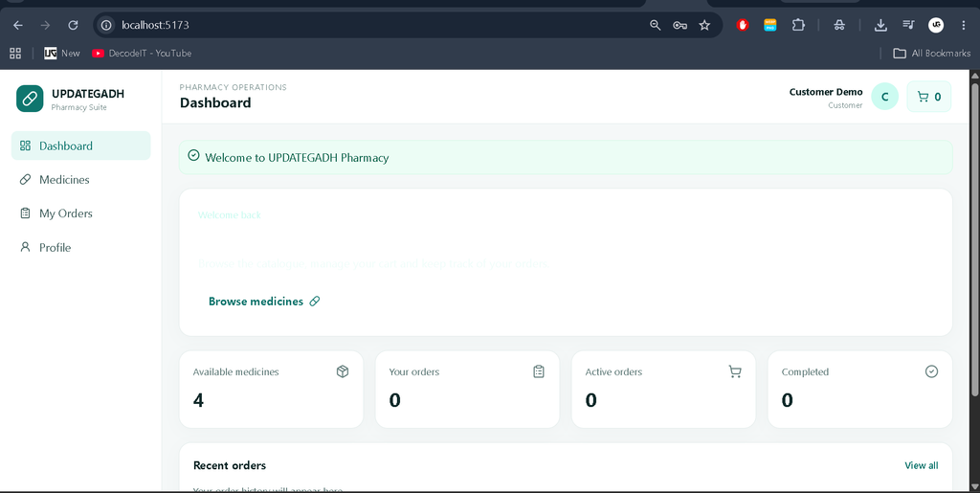980x493 pixels.
Task: Open the password manager key icon
Action: pos(680,25)
